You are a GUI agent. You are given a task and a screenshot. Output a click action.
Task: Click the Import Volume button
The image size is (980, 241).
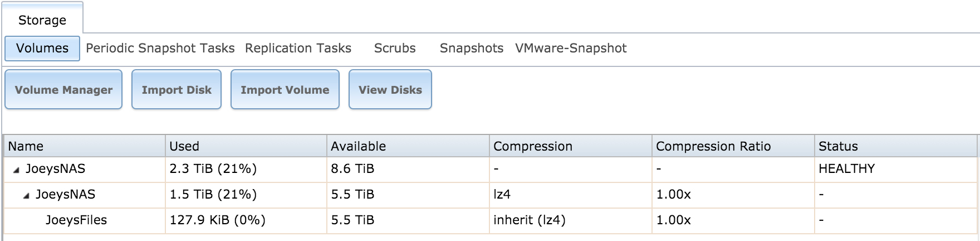tap(285, 90)
